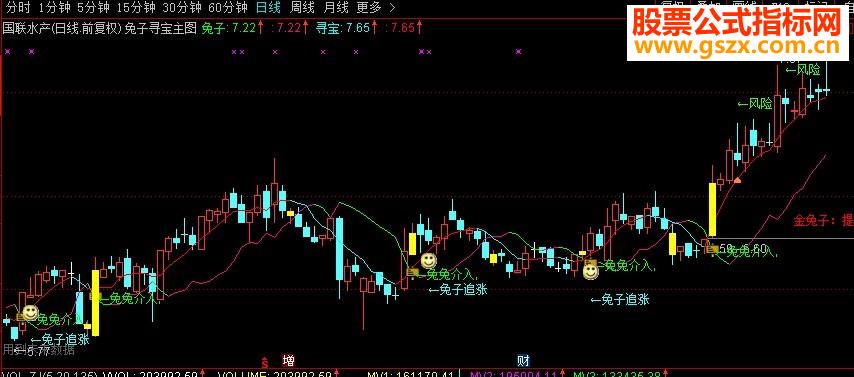Select the 日线 daily tab

[x=269, y=8]
